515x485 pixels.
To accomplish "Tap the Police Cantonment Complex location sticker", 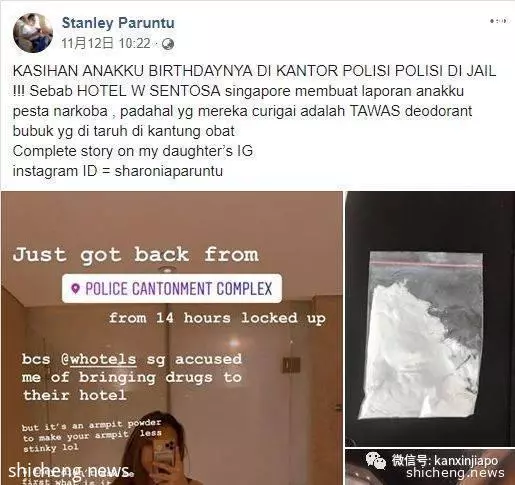I will point(172,288).
